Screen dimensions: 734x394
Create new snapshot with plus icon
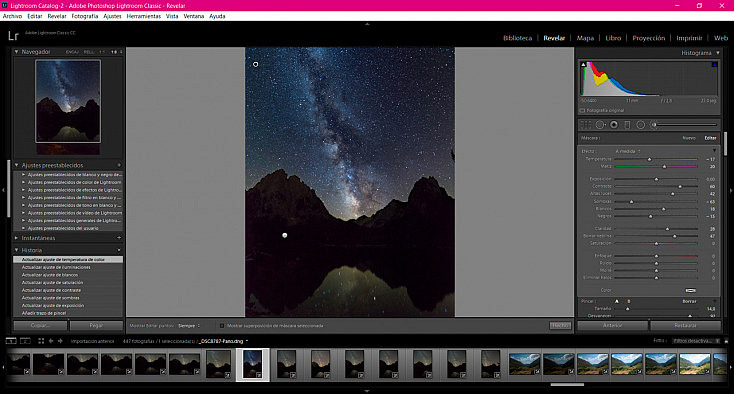(119, 238)
